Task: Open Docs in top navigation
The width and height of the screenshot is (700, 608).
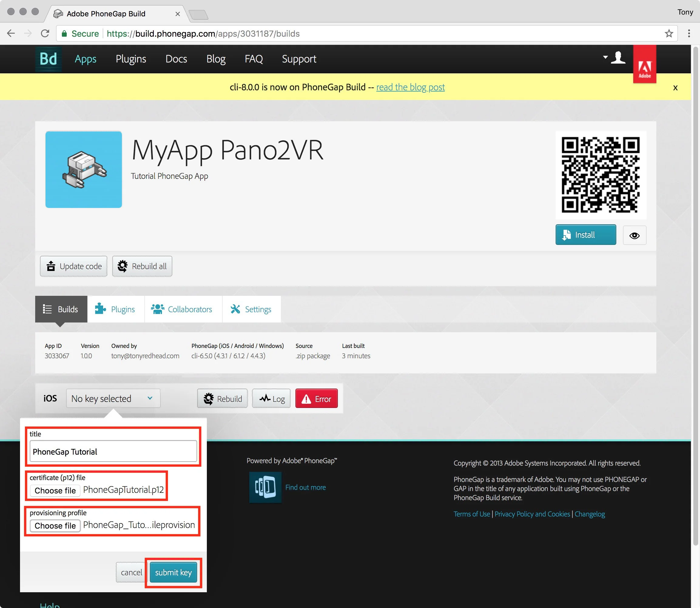Action: point(176,59)
